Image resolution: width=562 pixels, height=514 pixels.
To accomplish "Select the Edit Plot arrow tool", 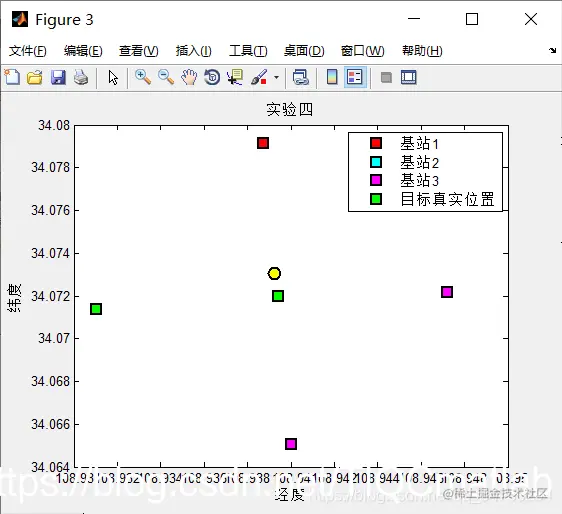I will click(113, 77).
